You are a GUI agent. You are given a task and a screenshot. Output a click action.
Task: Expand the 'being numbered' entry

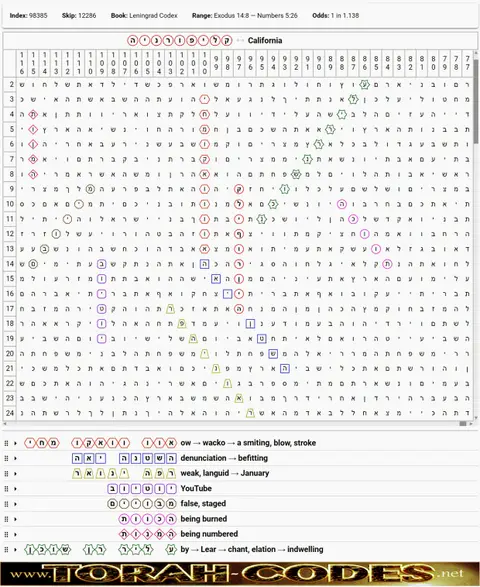tap(15, 534)
